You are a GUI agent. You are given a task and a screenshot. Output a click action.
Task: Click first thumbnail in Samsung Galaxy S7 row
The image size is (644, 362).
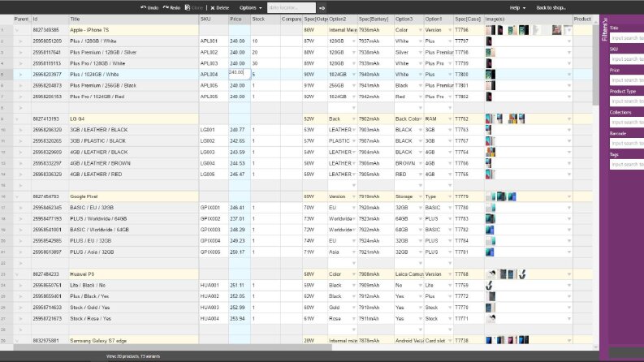click(488, 340)
